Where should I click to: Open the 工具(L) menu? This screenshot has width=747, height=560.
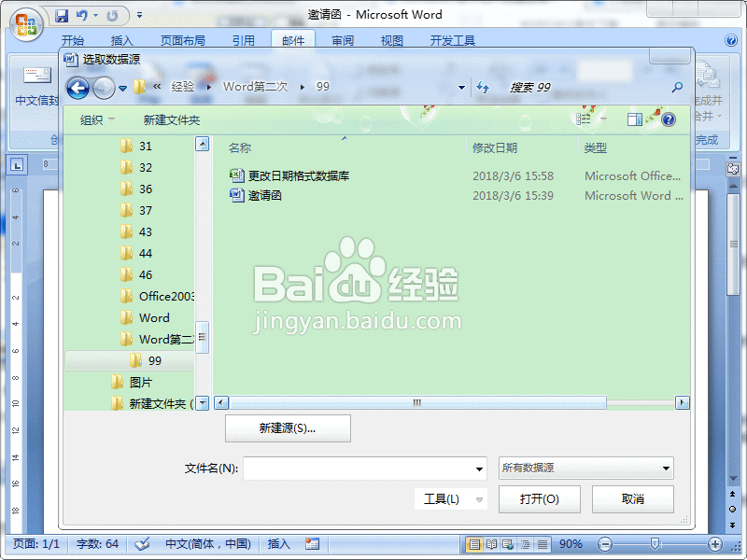(x=450, y=499)
